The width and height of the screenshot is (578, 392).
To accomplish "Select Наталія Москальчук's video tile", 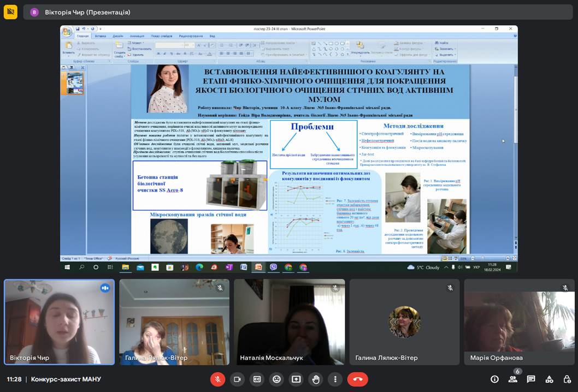I will 290,322.
